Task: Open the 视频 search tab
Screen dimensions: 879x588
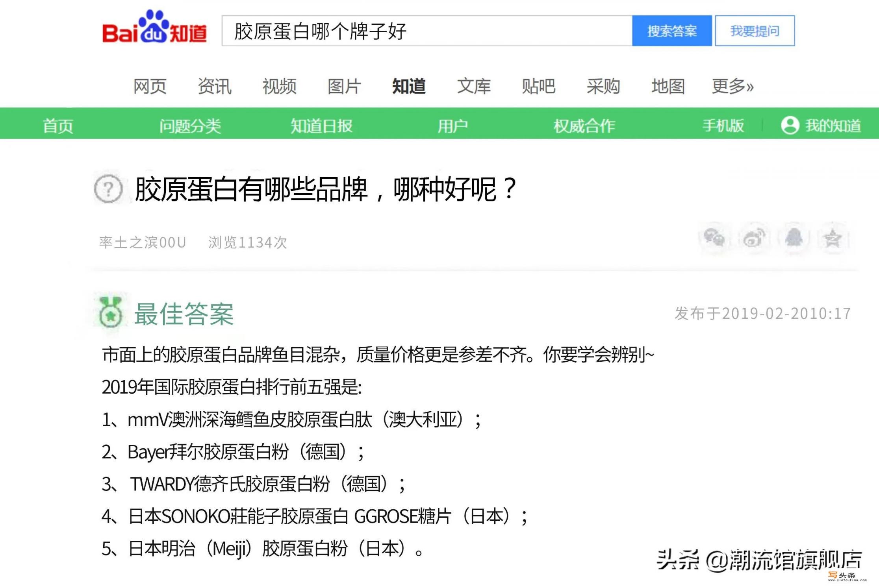Action: [280, 86]
